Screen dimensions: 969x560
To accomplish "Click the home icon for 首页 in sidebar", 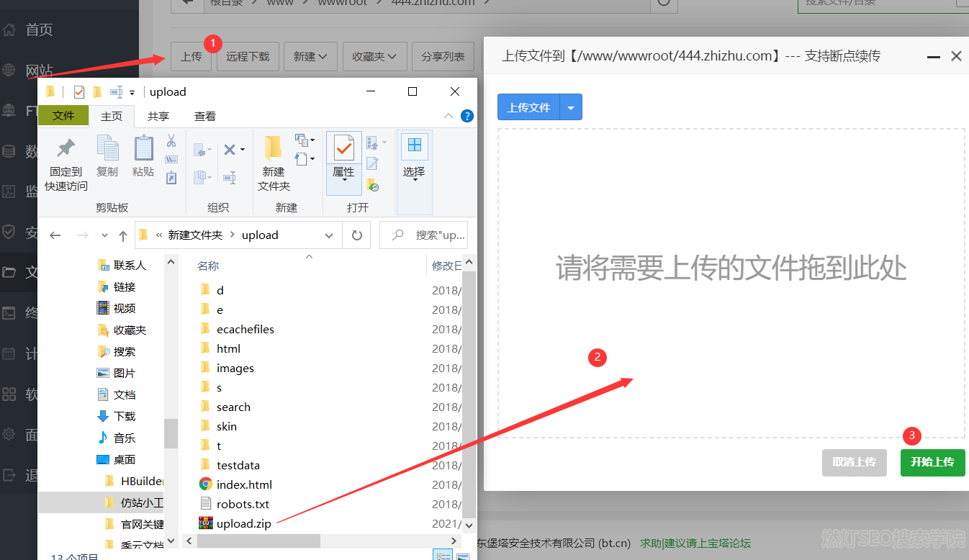I will (9, 30).
